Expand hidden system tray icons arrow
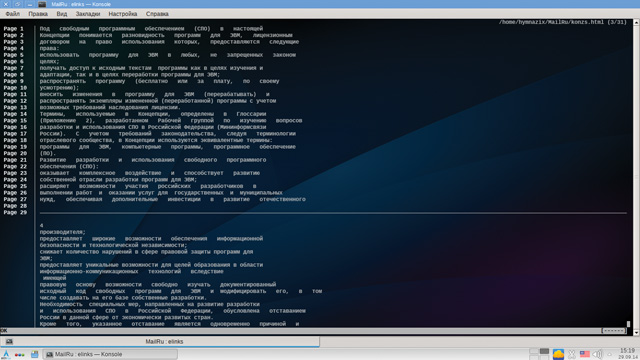The image size is (640, 360). click(x=609, y=354)
